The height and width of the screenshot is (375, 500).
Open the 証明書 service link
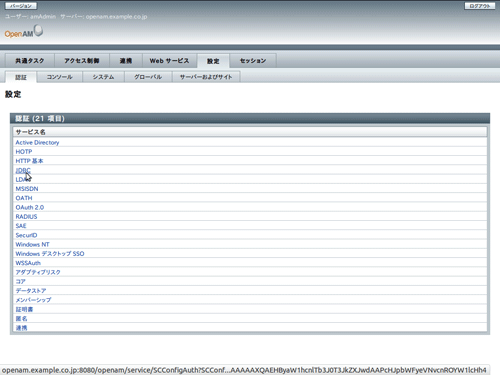tap(24, 309)
